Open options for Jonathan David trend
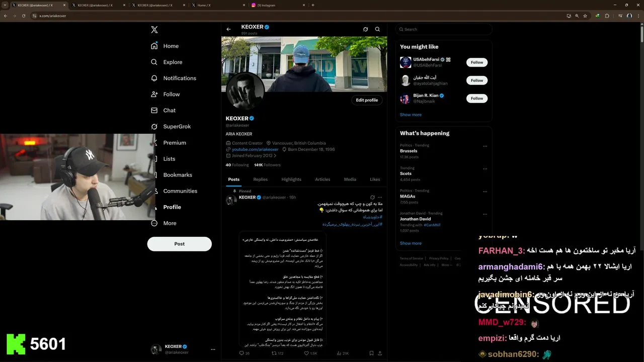Image resolution: width=644 pixels, height=362 pixels. click(x=485, y=214)
